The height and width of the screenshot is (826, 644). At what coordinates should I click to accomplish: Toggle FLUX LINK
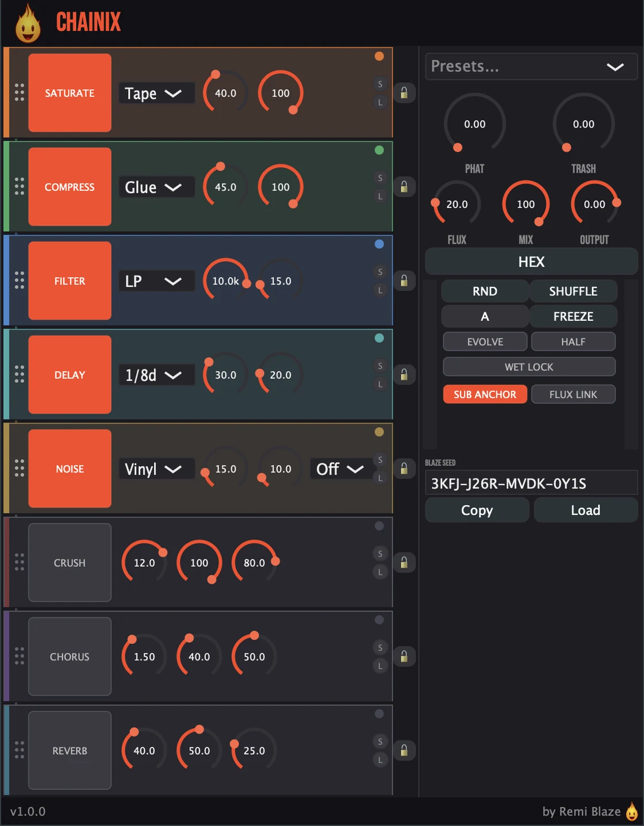[573, 394]
